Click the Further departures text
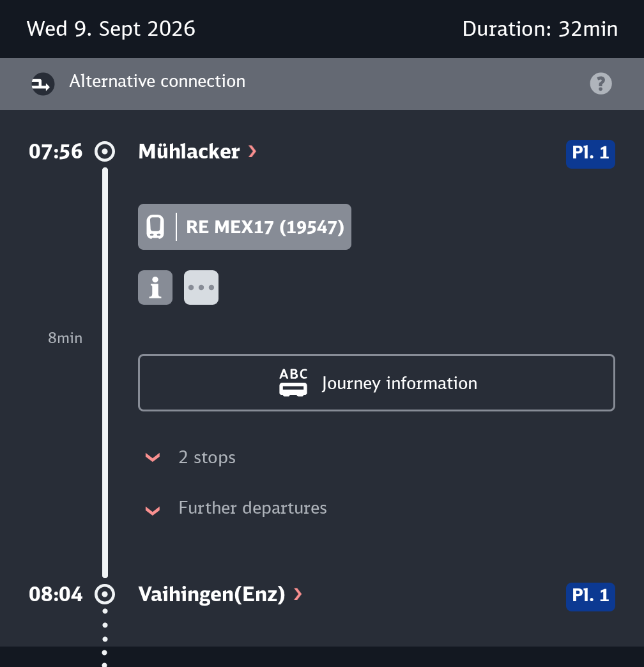This screenshot has width=644, height=667. tap(252, 508)
